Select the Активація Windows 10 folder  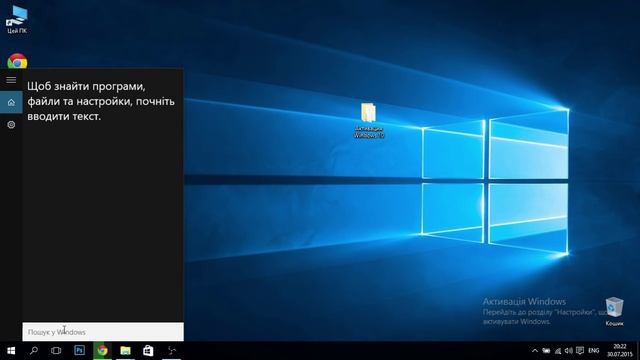click(x=369, y=120)
